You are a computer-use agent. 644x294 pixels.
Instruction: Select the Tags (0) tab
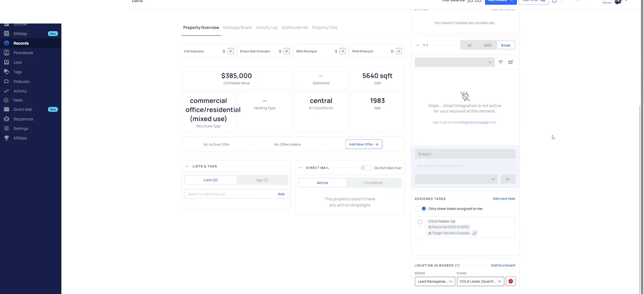pos(262,180)
